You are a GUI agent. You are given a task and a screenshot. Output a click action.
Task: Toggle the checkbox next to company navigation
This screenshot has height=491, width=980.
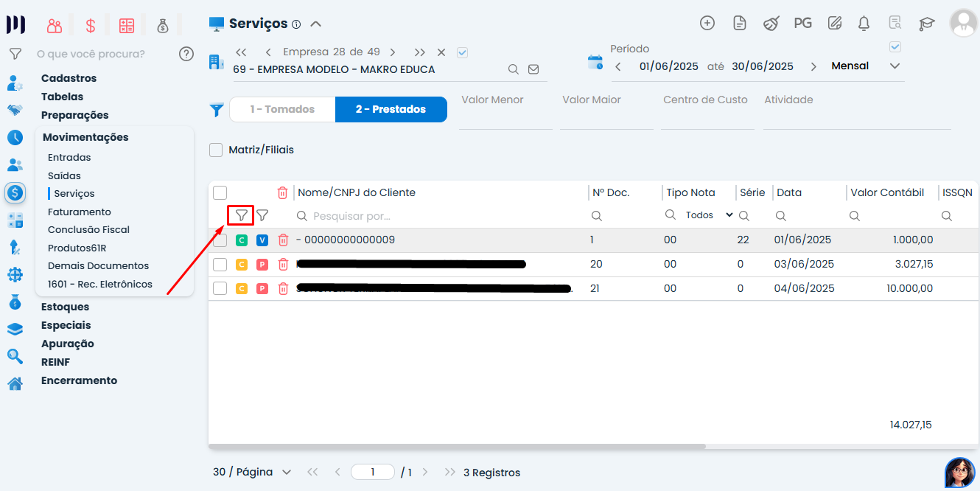pos(463,52)
